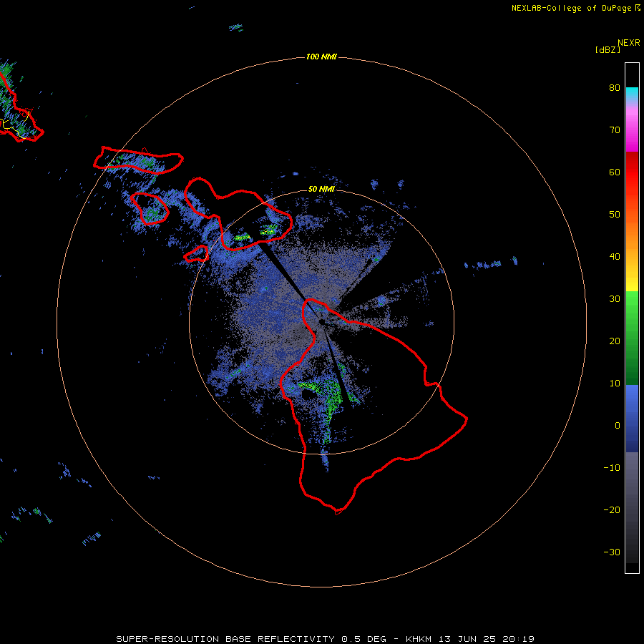Click the 0 value on the dBZ scale
The height and width of the screenshot is (644, 644).
coord(618,426)
